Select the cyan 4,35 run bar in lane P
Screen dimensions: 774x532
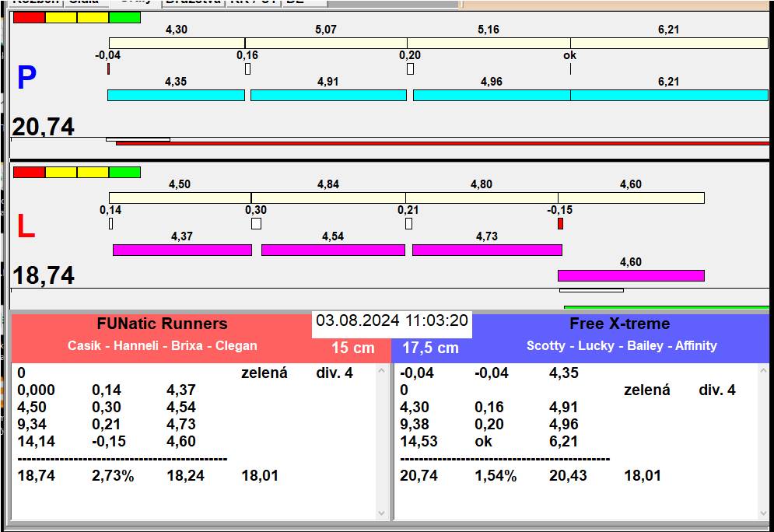pos(176,95)
